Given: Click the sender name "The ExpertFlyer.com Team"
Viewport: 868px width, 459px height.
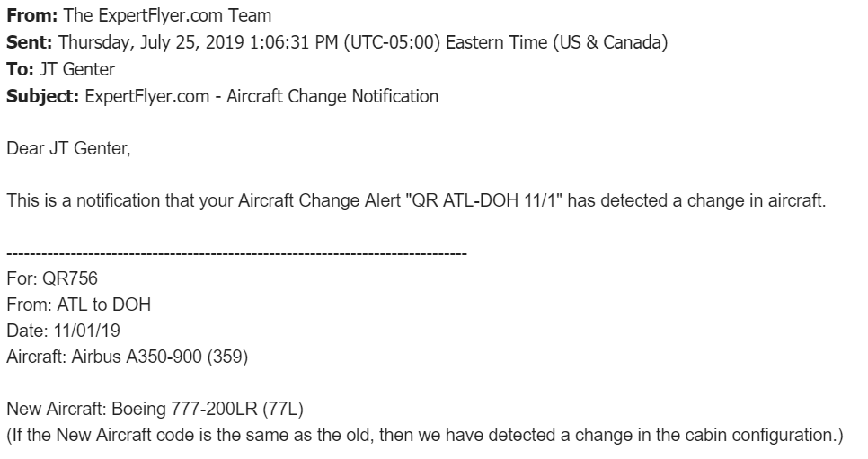Looking at the screenshot, I should coord(155,14).
